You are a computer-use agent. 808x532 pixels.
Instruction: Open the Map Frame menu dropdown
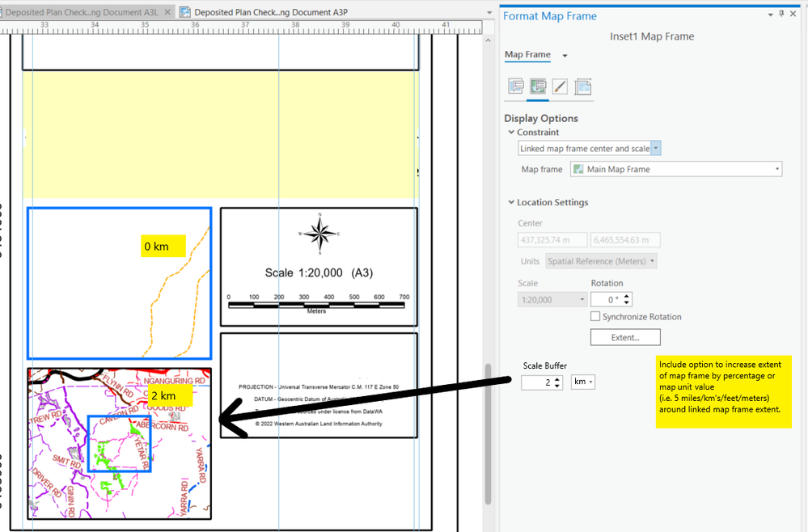565,56
